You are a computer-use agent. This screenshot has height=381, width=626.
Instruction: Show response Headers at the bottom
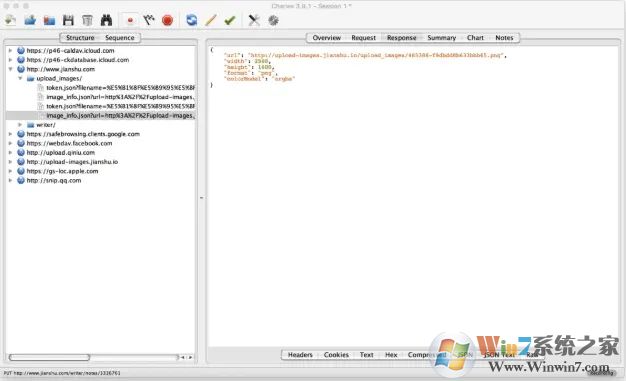pos(300,355)
